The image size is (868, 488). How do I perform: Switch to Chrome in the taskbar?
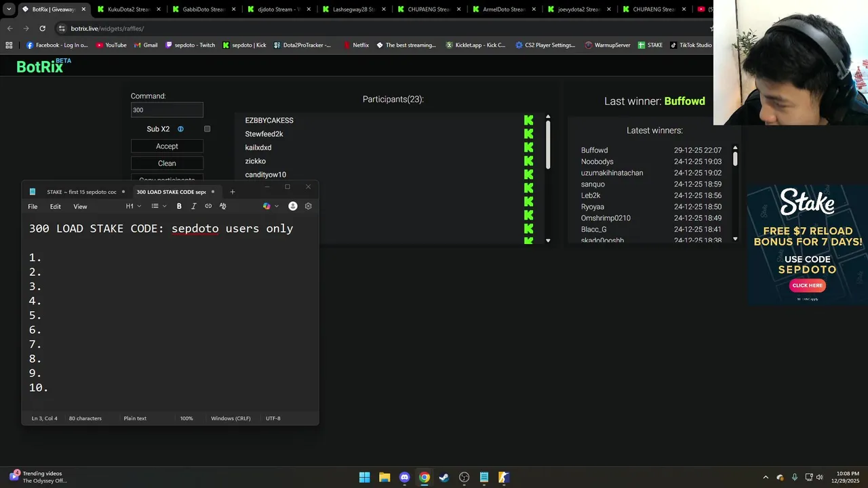click(424, 477)
